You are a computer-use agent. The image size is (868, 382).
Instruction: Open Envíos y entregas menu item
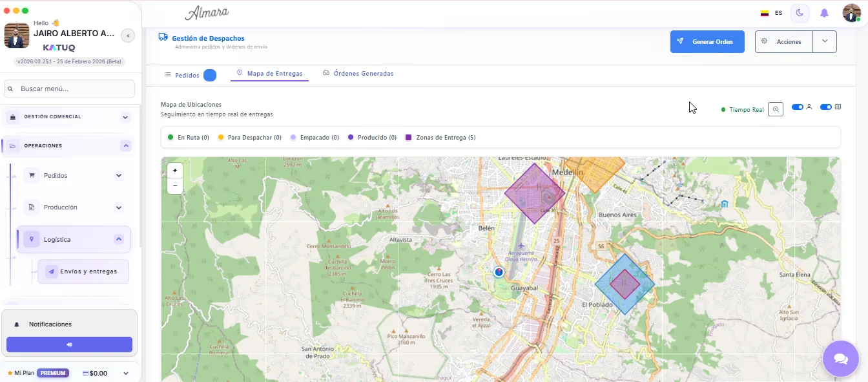(83, 271)
